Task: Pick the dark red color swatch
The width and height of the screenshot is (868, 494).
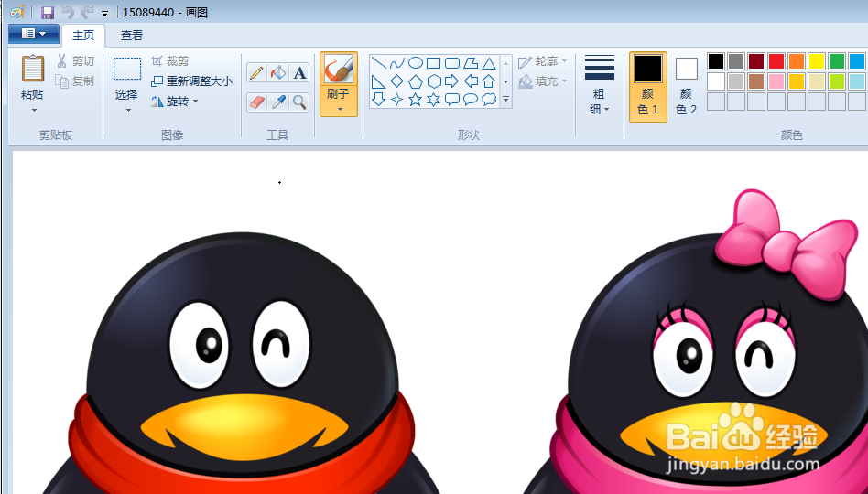Action: coord(756,61)
